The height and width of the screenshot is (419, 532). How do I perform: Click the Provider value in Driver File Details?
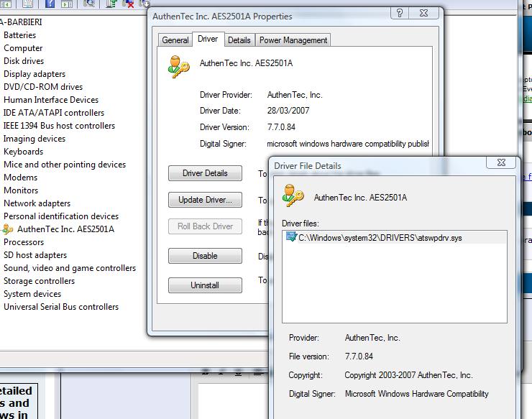click(x=372, y=338)
